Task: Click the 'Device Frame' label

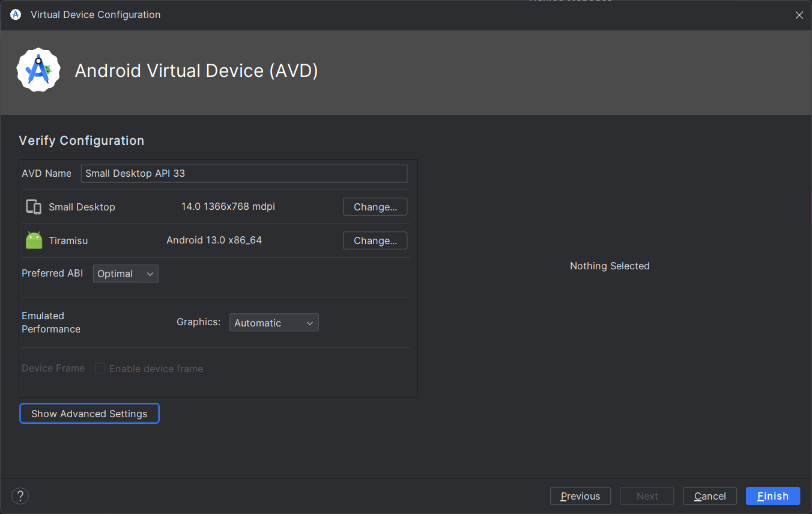Action: click(x=53, y=368)
